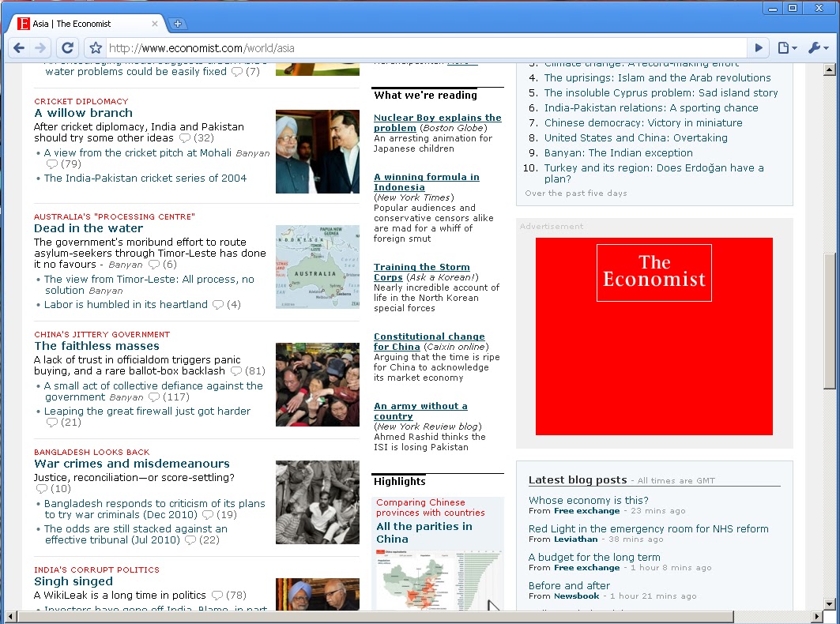Select the Asia | The Economist tab

pyautogui.click(x=87, y=24)
